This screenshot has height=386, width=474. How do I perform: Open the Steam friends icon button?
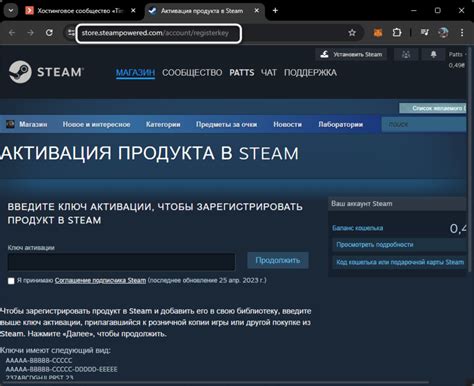click(x=406, y=54)
